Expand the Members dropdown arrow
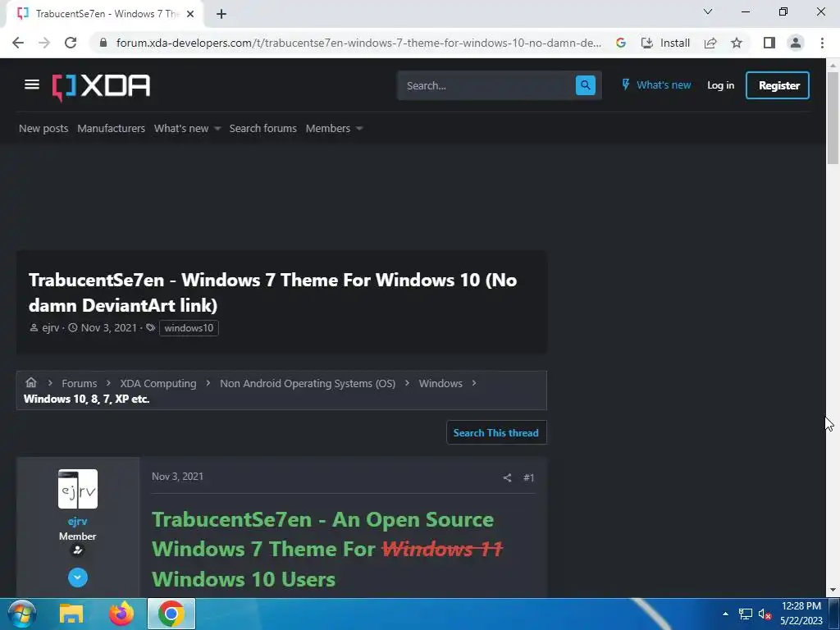 [359, 129]
